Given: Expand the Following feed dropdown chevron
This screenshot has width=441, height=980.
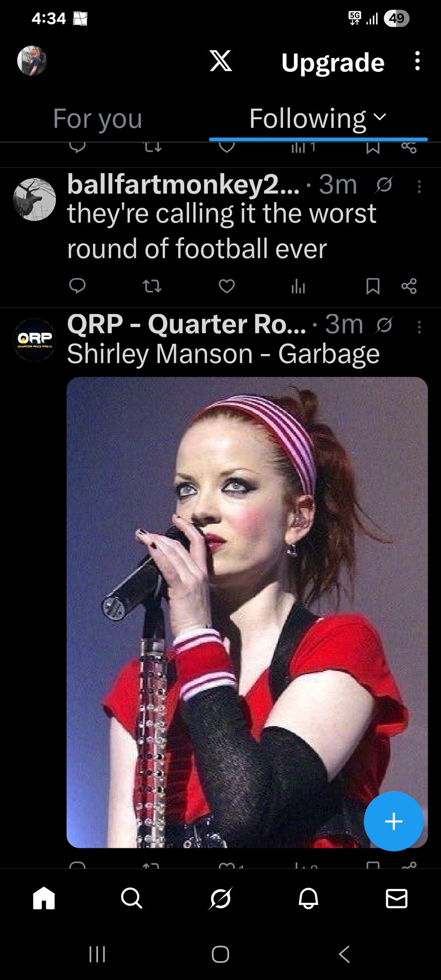Looking at the screenshot, I should click(380, 117).
